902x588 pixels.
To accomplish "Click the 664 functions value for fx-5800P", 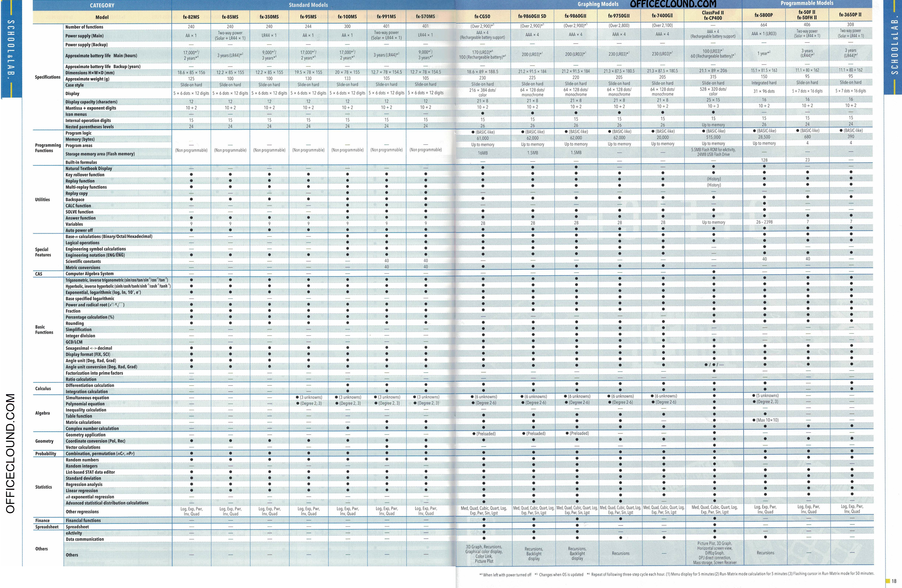I will click(x=764, y=25).
